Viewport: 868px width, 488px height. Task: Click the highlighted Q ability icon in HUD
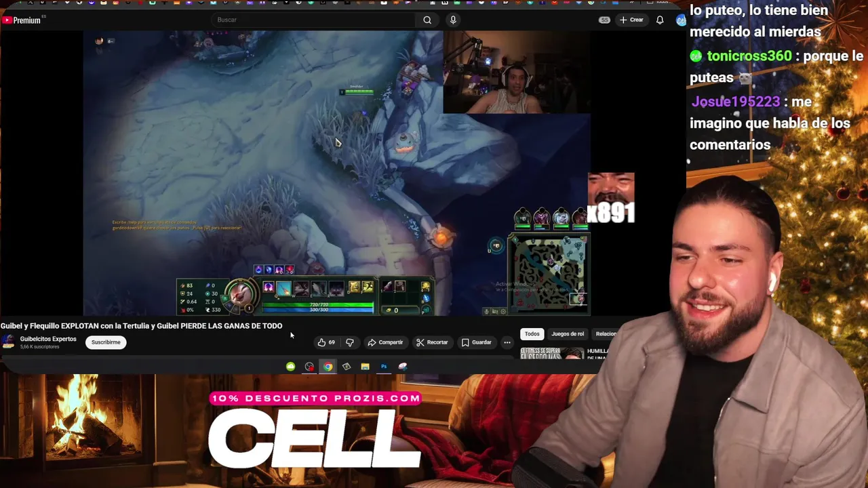283,288
